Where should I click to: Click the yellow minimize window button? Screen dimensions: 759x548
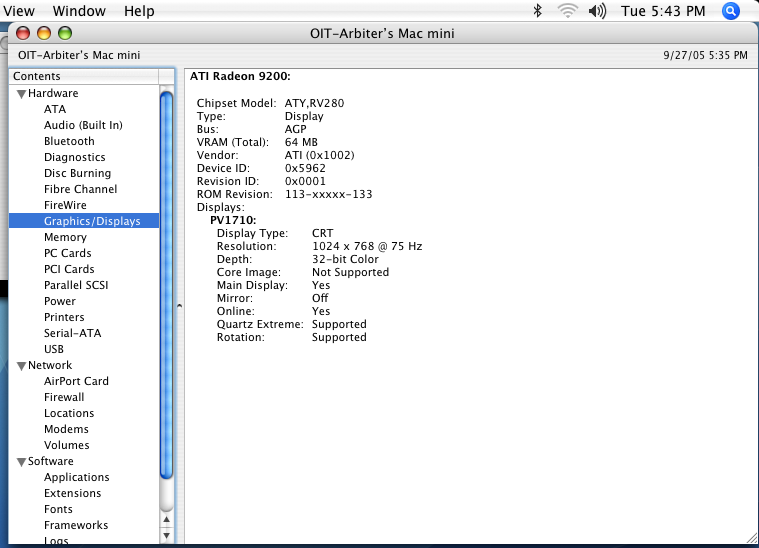point(44,33)
